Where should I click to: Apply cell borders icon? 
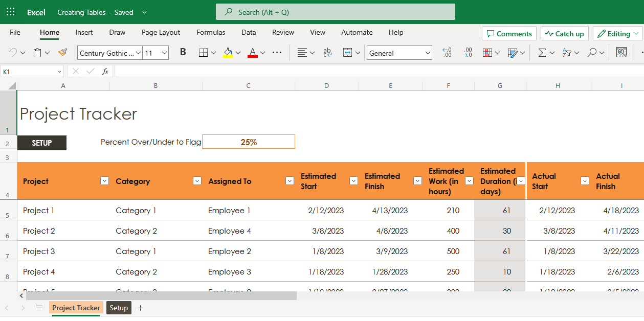(203, 53)
